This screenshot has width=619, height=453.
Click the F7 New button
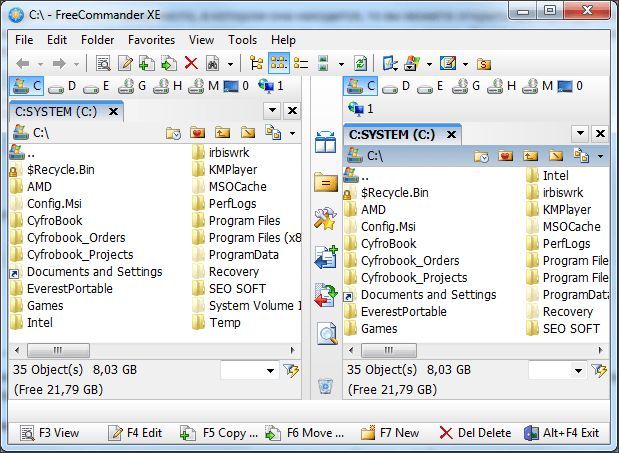tap(390, 433)
